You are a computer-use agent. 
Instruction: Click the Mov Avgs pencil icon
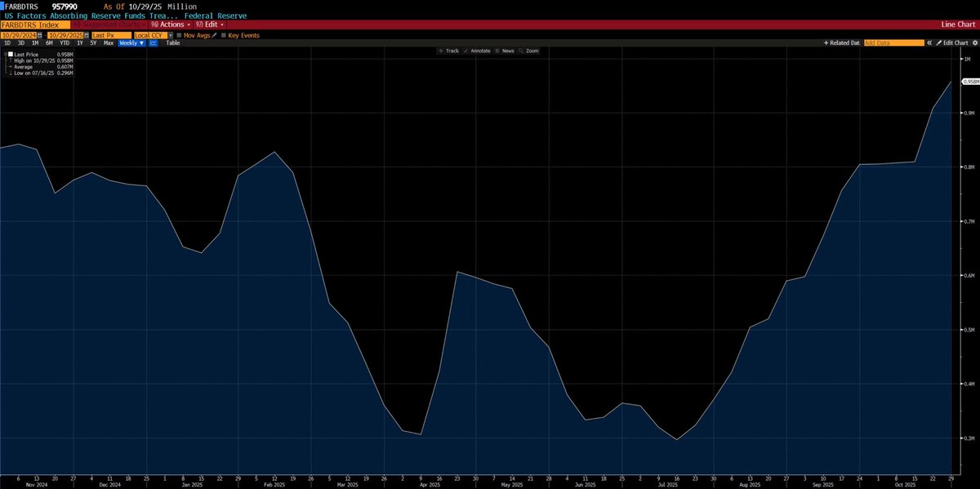pyautogui.click(x=215, y=35)
